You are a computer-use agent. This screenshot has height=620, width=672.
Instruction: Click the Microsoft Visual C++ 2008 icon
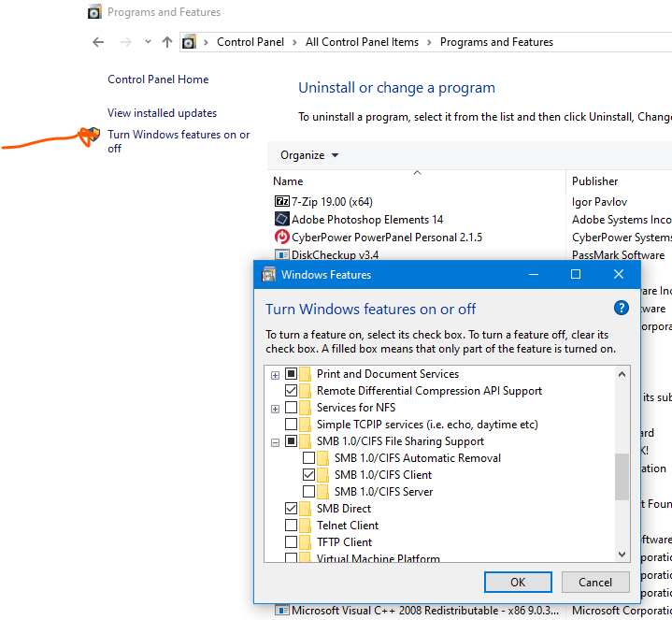click(x=281, y=610)
